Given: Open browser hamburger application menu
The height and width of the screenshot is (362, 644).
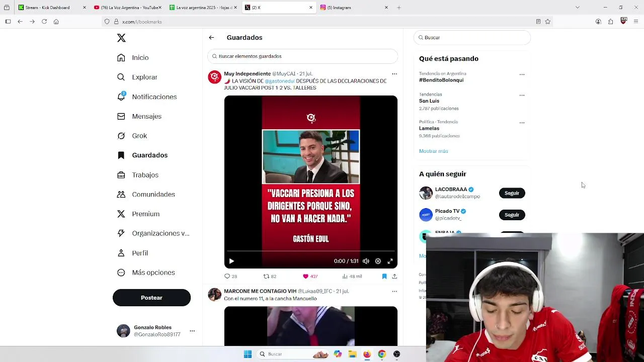Looking at the screenshot, I should click(636, 22).
